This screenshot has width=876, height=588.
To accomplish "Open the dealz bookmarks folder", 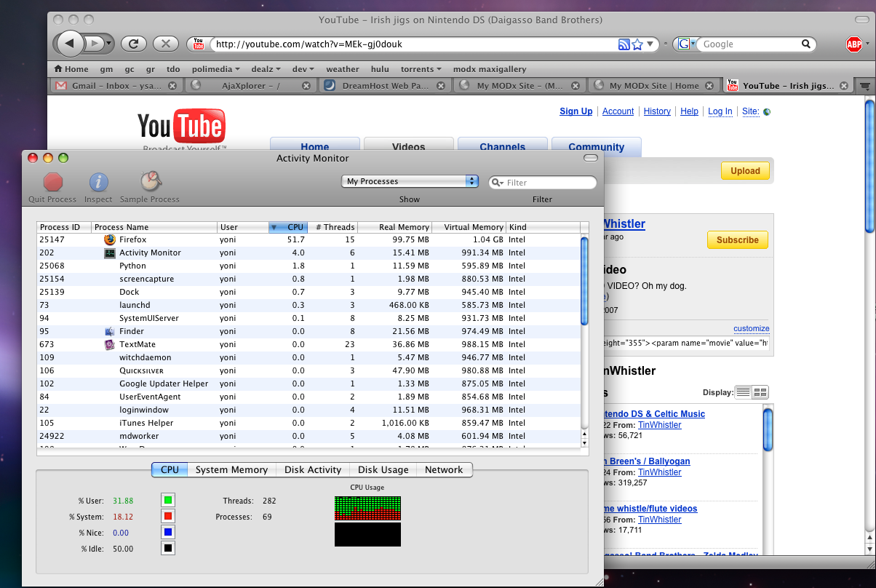I will 266,69.
